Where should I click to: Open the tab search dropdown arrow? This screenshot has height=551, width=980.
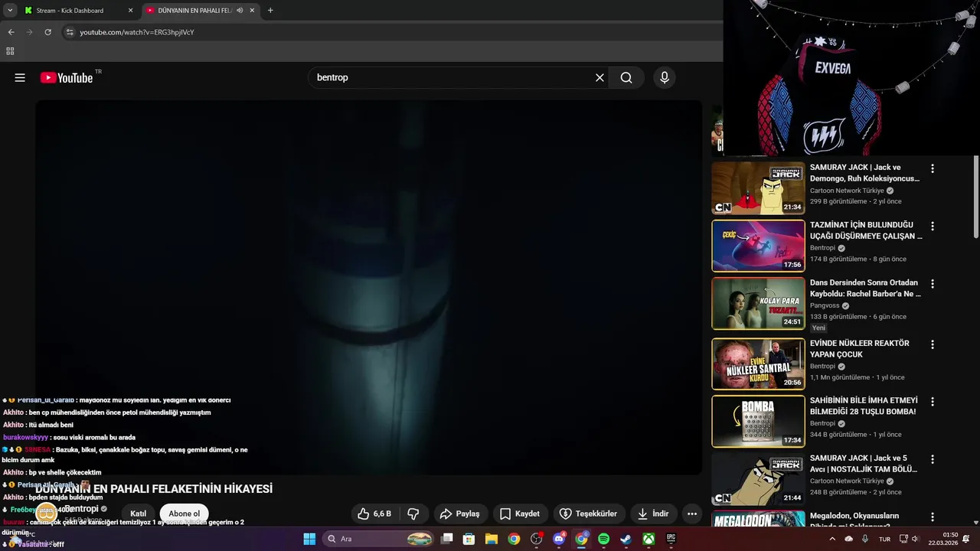(10, 11)
